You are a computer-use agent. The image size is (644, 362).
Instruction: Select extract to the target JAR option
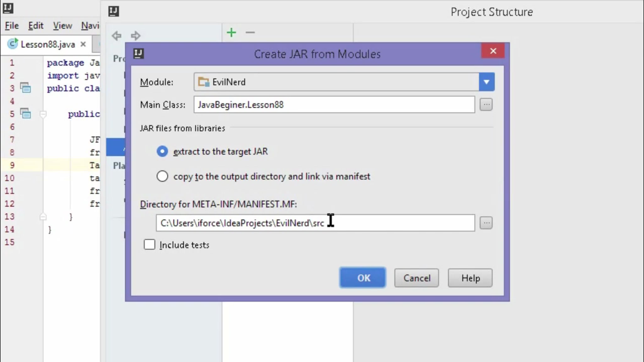162,151
